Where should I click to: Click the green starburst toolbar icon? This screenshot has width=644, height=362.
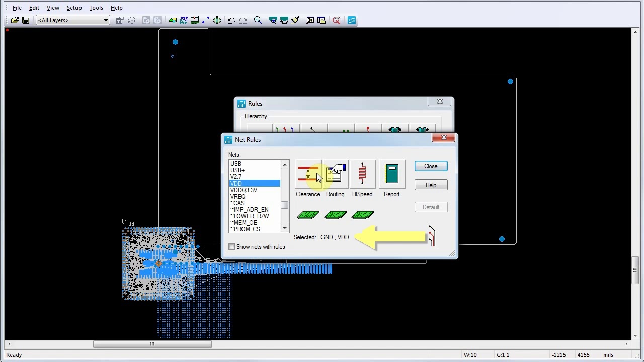217,20
